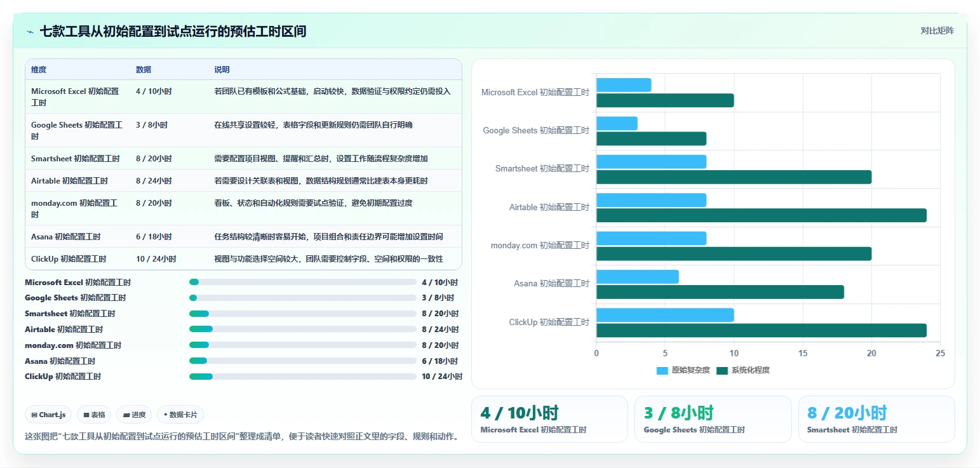Click monday.com progress bar

coord(303,345)
